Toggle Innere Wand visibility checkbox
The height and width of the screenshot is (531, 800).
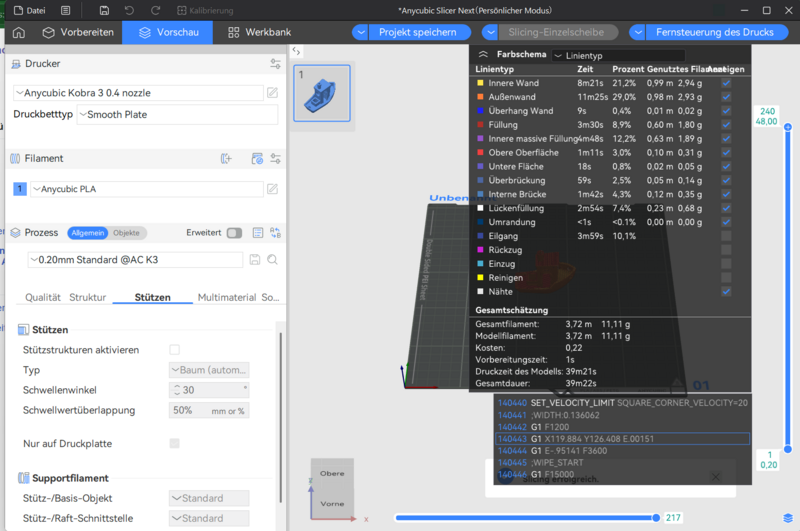click(x=726, y=83)
